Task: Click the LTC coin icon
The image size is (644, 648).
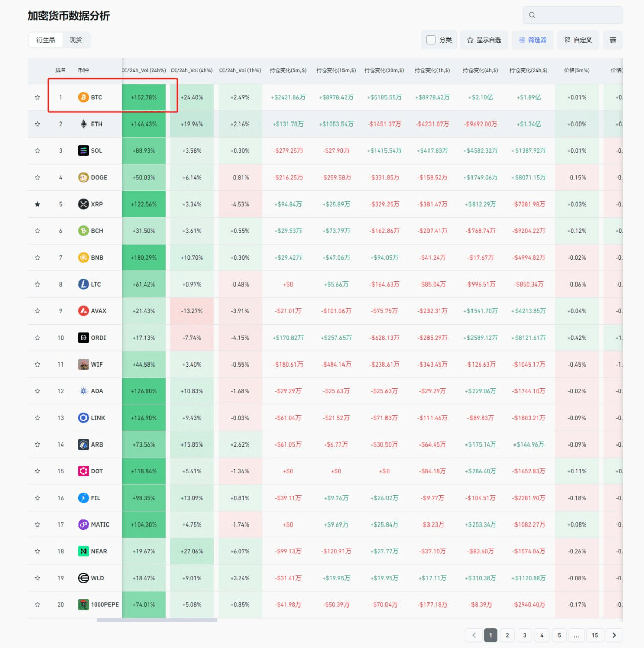Action: (83, 285)
